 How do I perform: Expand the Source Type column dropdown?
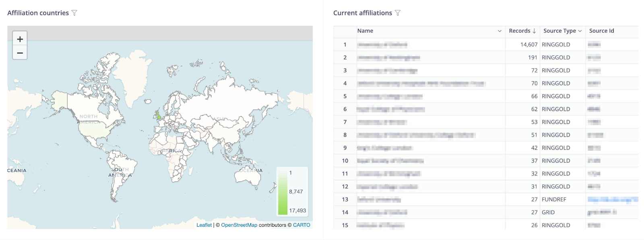click(x=580, y=31)
